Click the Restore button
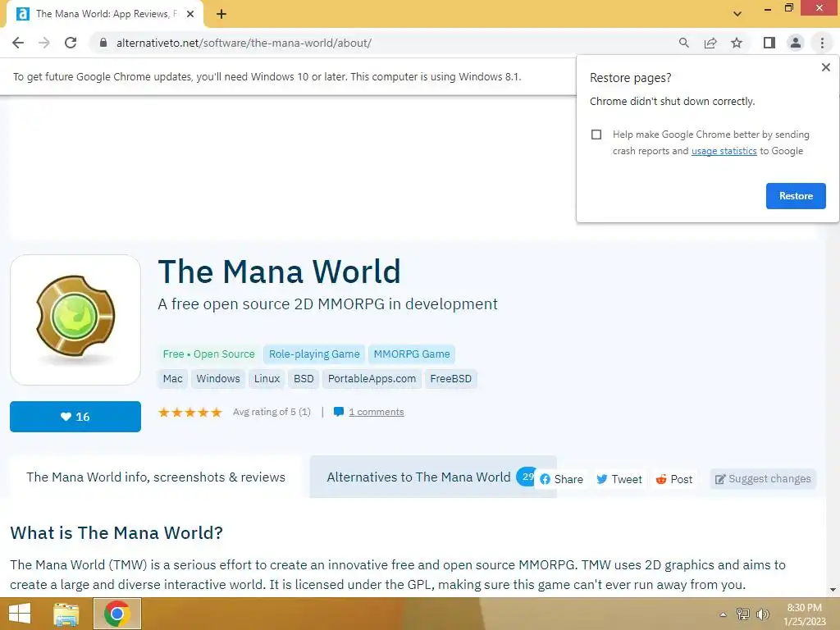 point(796,196)
